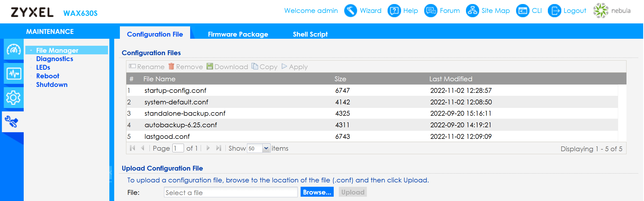The height and width of the screenshot is (201, 644).
Task: Click the Download toolbar button
Action: [x=227, y=67]
